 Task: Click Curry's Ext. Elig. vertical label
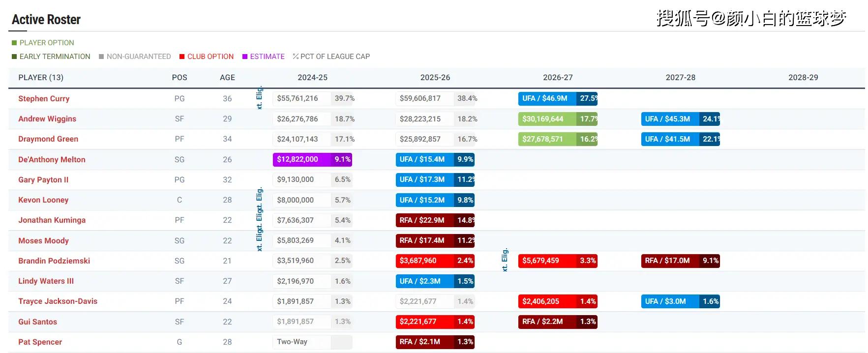(259, 98)
